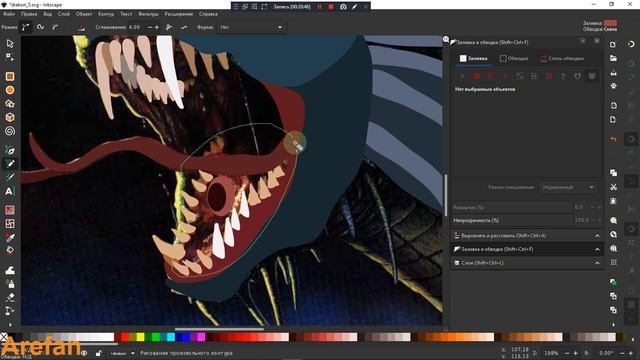Set BSpline path mode for pencil

tap(55, 27)
